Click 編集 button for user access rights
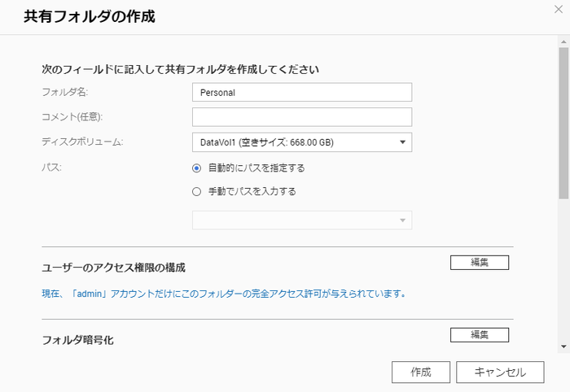 pos(480,263)
